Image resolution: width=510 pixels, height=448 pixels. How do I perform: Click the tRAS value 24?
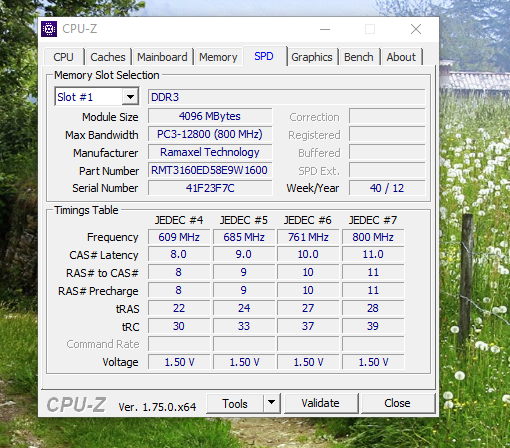[x=244, y=308]
